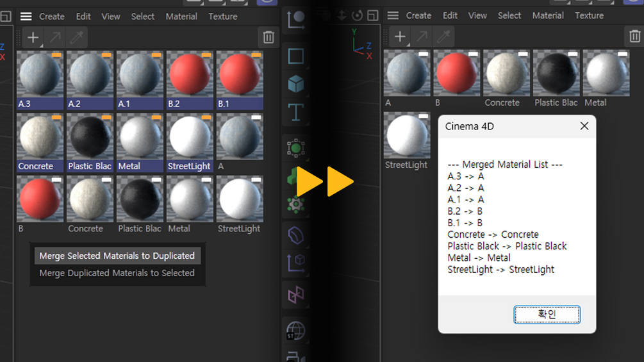Open Select menu in left panel

coord(142,17)
